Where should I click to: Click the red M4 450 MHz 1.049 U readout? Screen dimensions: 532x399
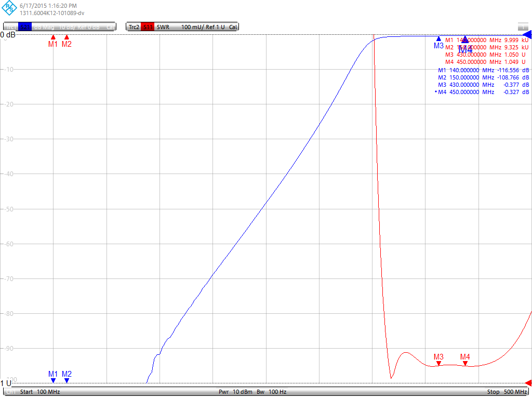point(486,62)
